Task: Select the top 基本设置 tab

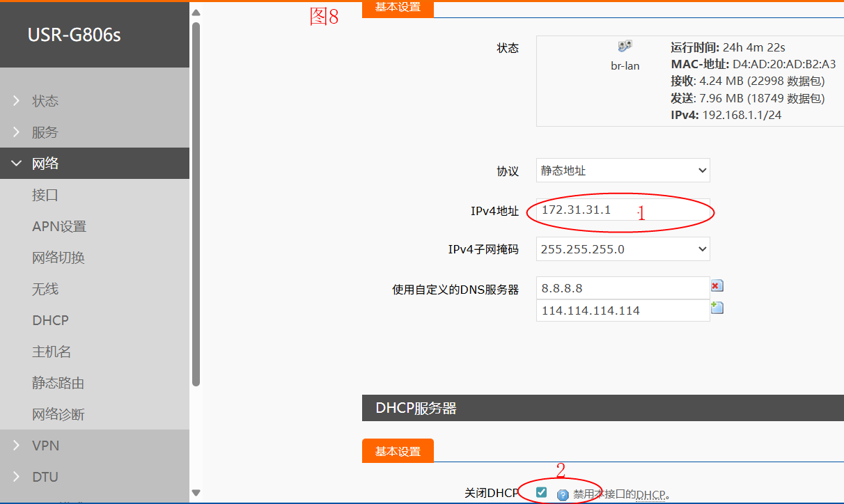Action: click(398, 8)
